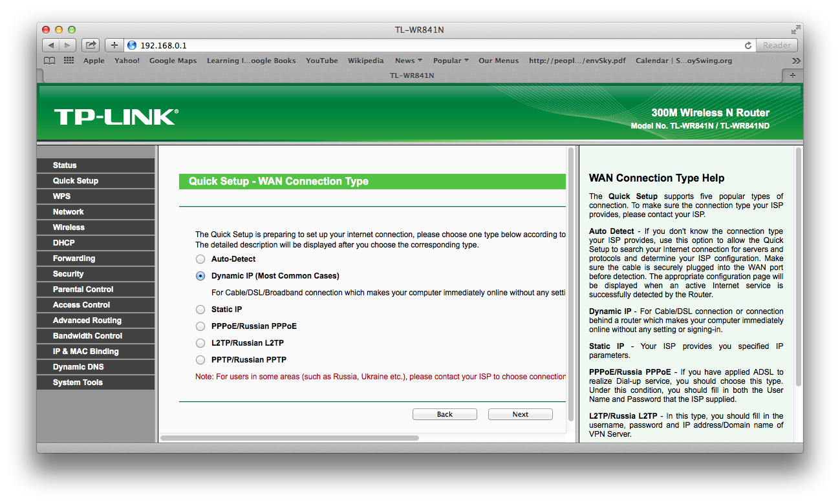Open Bandwidth Control menu
The image size is (840, 504).
point(96,336)
